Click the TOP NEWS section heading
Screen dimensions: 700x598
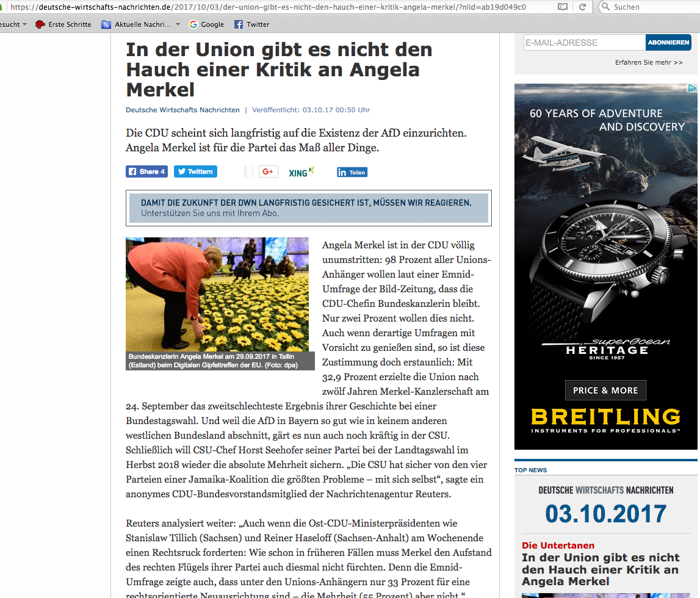(530, 470)
